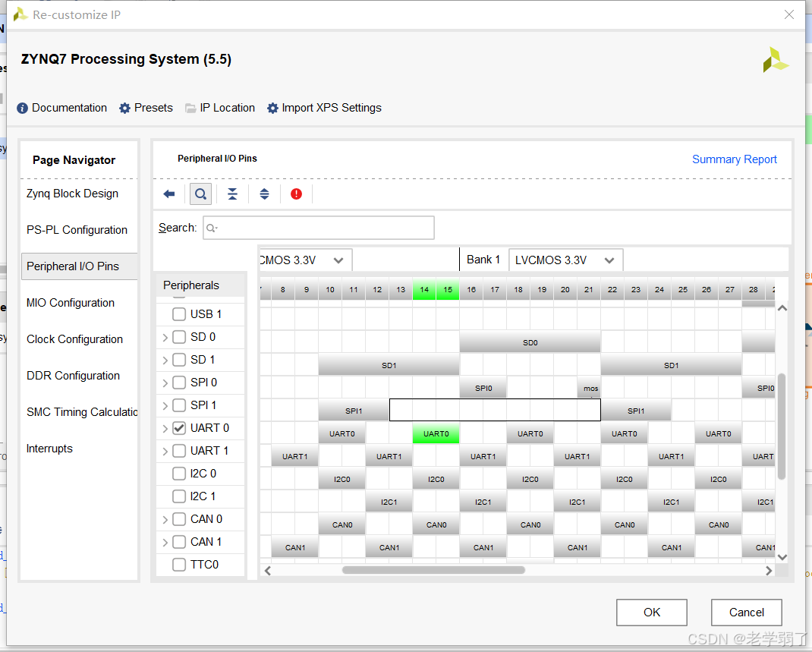
Task: Open Documentation info icon link
Action: [61, 108]
